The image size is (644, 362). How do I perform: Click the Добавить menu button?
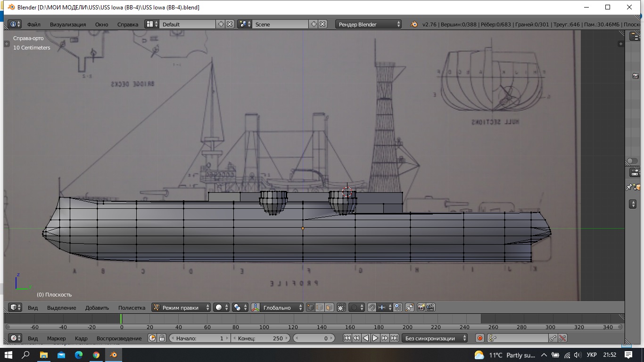[x=97, y=308]
